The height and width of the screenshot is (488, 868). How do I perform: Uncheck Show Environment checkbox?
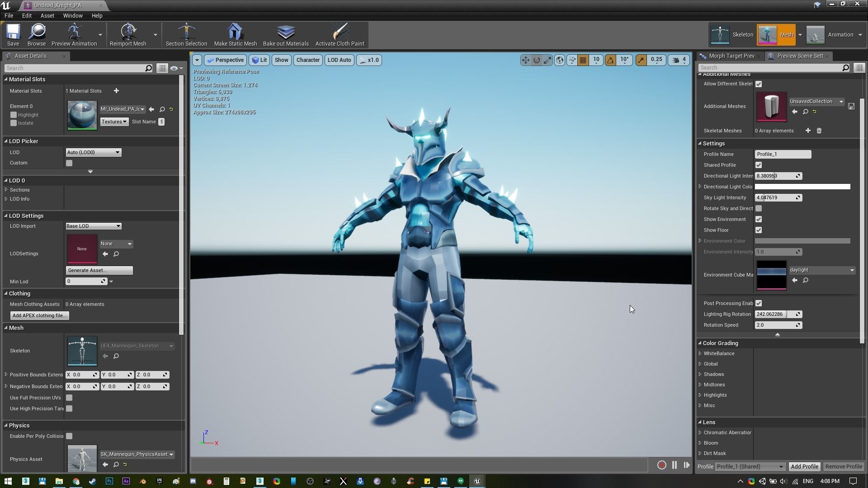pyautogui.click(x=759, y=219)
